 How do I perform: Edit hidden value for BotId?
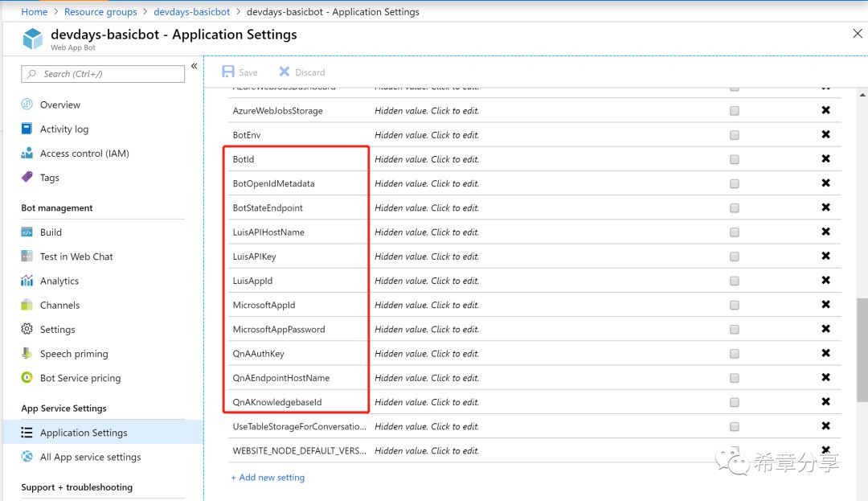pos(426,159)
